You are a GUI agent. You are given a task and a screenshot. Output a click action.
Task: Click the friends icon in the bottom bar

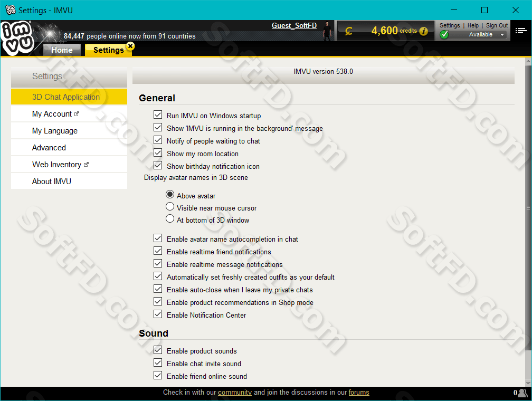(x=523, y=393)
